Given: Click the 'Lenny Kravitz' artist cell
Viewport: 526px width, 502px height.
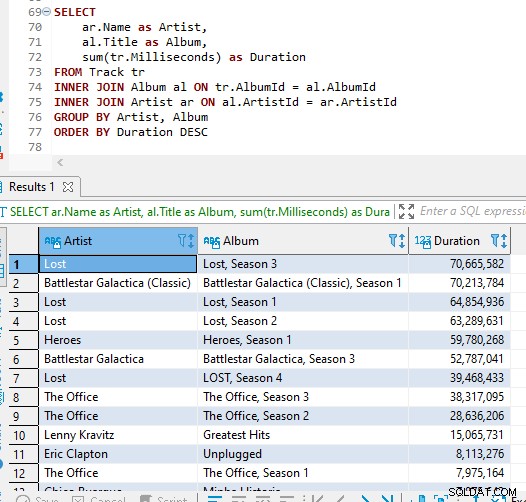Looking at the screenshot, I should [118, 435].
